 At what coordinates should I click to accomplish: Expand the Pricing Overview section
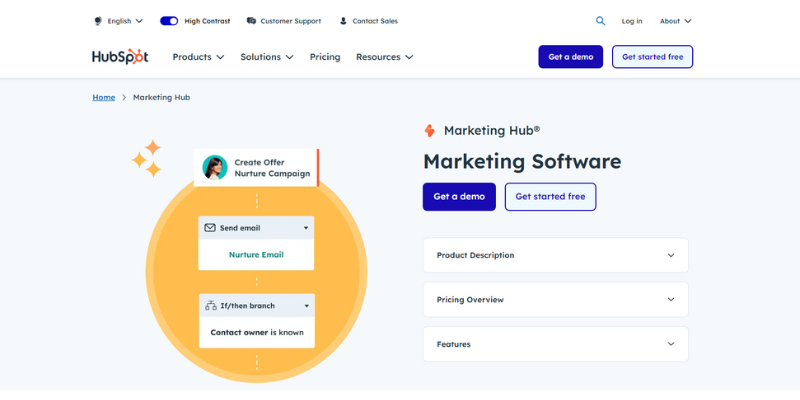[x=556, y=299]
